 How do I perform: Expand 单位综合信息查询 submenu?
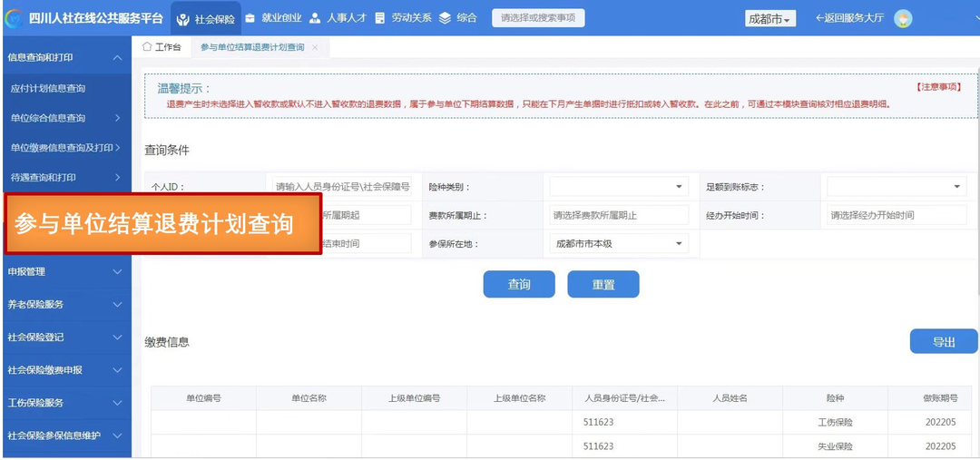65,118
